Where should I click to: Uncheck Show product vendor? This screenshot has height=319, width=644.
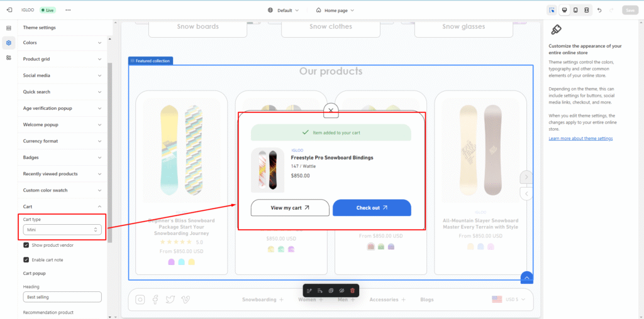(26, 245)
